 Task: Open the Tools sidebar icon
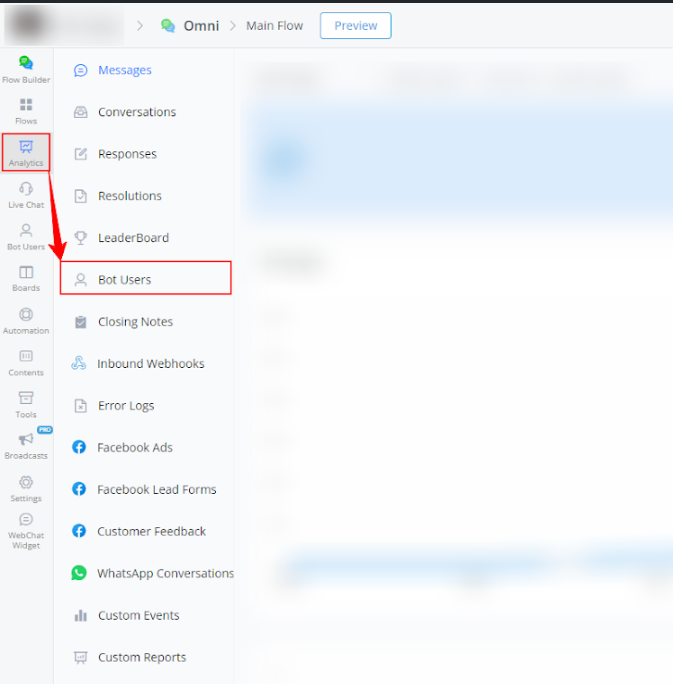[26, 404]
